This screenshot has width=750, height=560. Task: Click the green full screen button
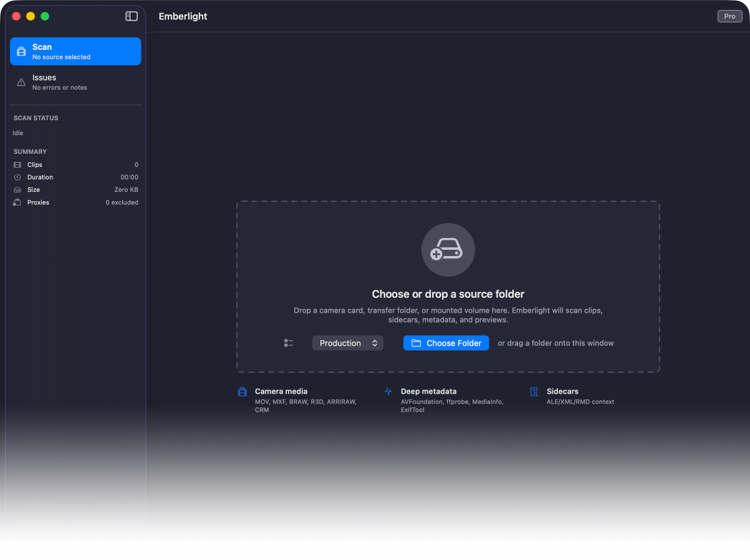point(45,16)
